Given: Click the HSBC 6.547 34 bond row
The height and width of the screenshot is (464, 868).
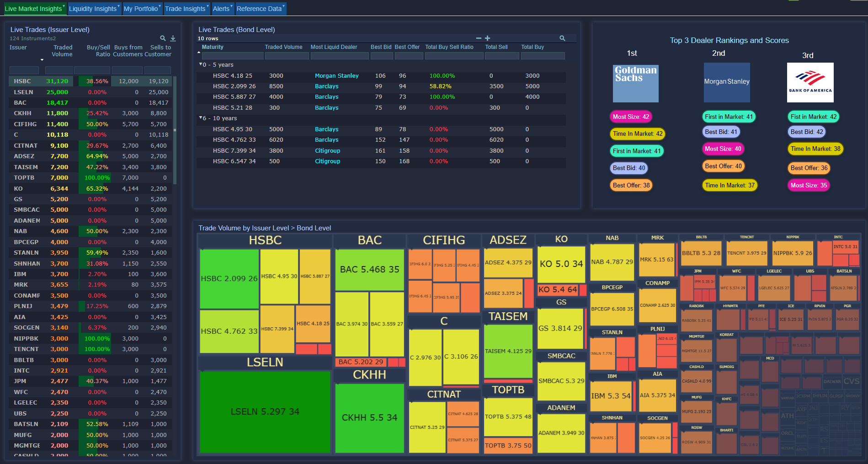Looking at the screenshot, I should (381, 161).
